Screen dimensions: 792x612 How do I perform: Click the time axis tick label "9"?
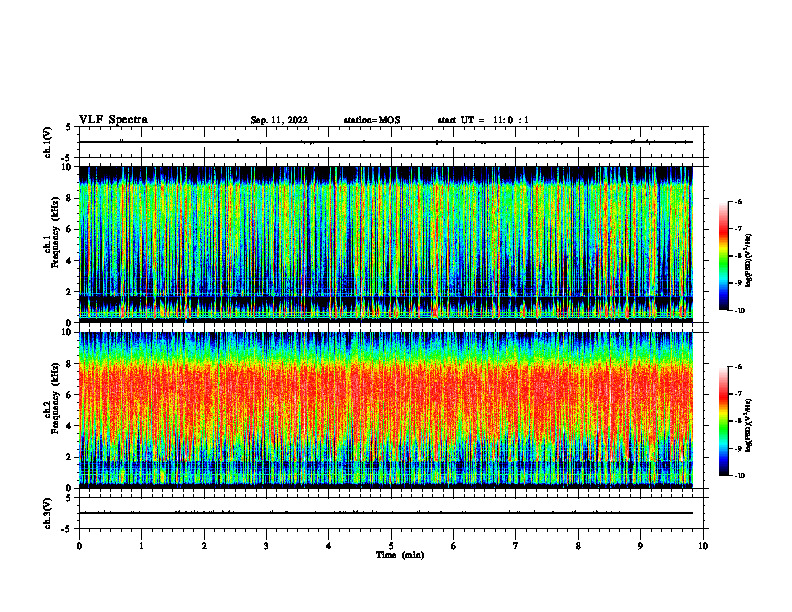coord(641,546)
